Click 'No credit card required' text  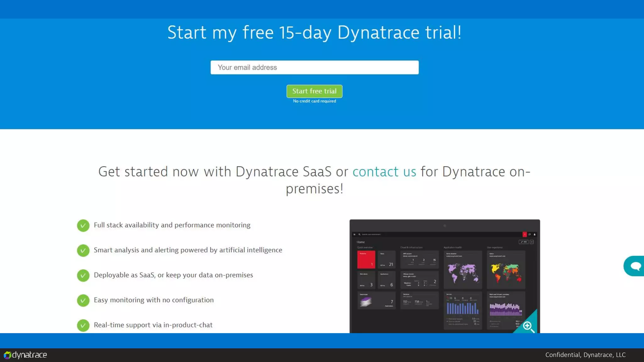pyautogui.click(x=314, y=101)
